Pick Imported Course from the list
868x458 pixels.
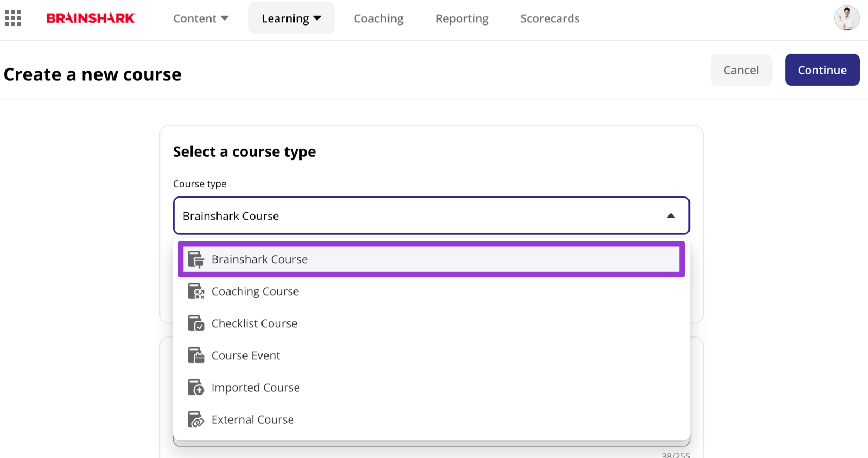click(431, 387)
